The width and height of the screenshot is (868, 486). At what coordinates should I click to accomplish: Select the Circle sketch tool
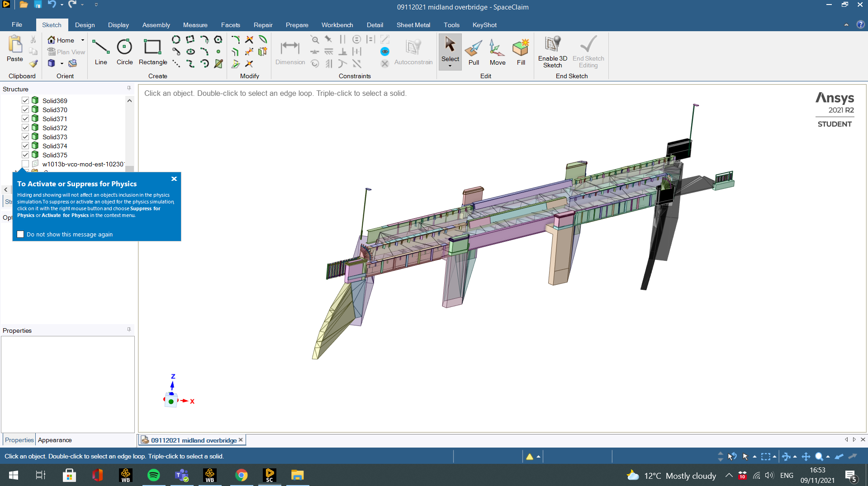point(124,51)
